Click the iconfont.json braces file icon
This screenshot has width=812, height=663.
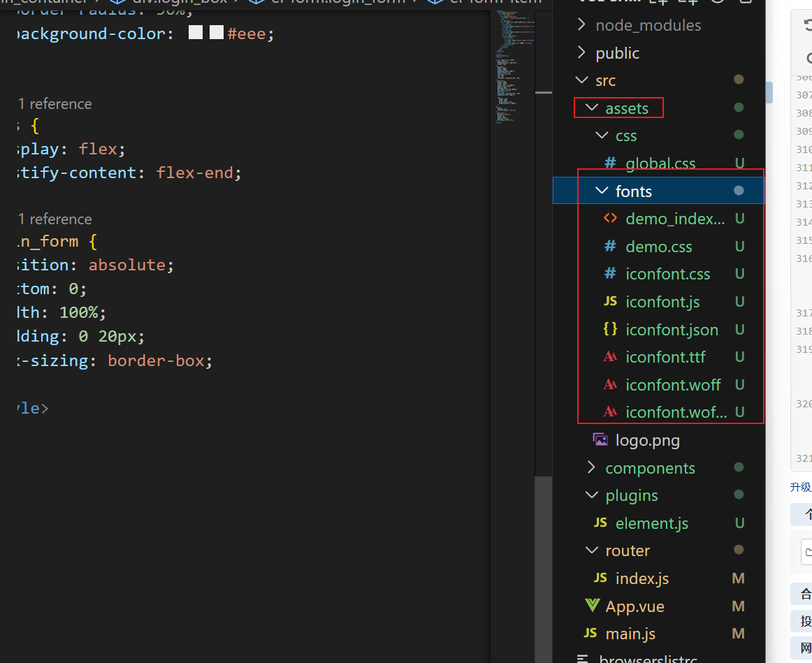click(x=611, y=328)
